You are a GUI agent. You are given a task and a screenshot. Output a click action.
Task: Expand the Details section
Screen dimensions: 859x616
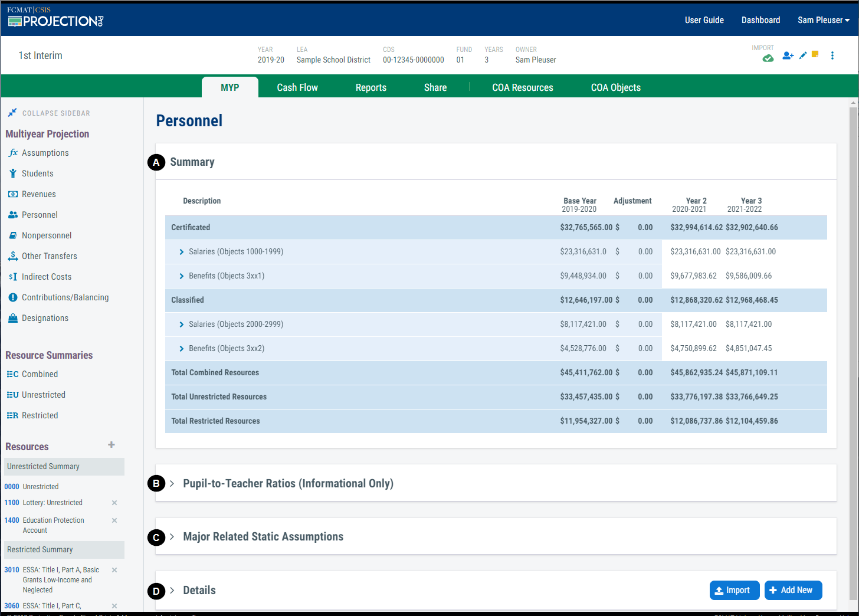coord(172,590)
